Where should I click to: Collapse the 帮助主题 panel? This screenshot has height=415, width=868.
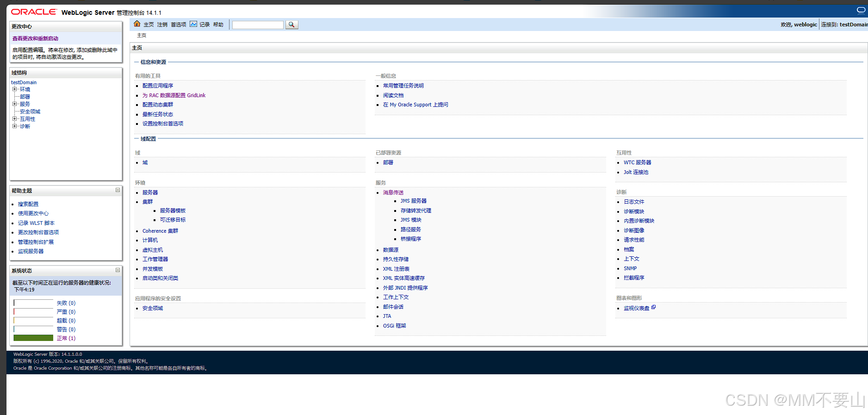click(x=118, y=190)
